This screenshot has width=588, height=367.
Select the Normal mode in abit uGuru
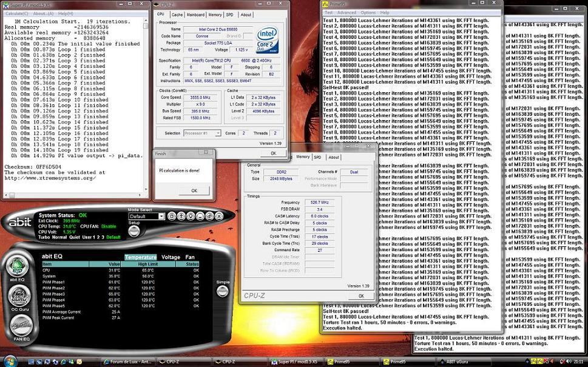59,237
